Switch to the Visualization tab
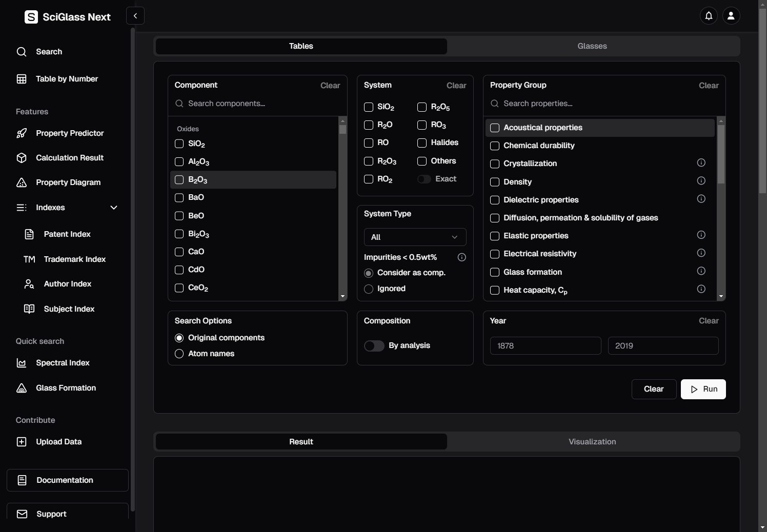 click(x=592, y=442)
